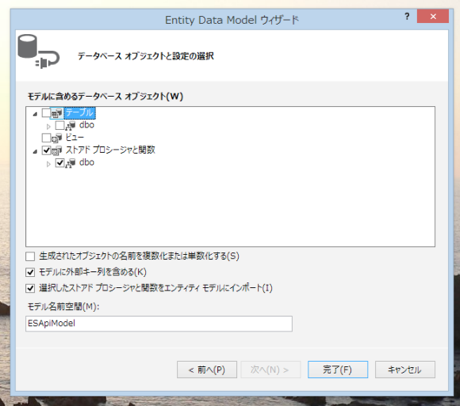The height and width of the screenshot is (406, 460).
Task: Uncheck the ストアド プロシージャと関数 checkbox
Action: tap(46, 150)
